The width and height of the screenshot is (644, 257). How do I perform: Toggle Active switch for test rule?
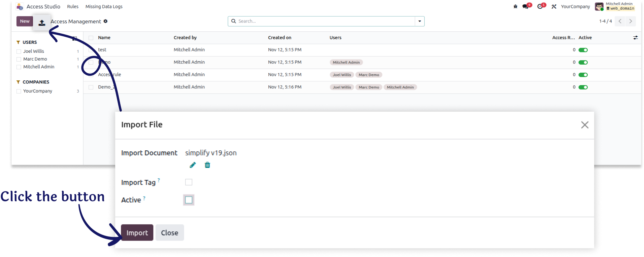pos(583,50)
